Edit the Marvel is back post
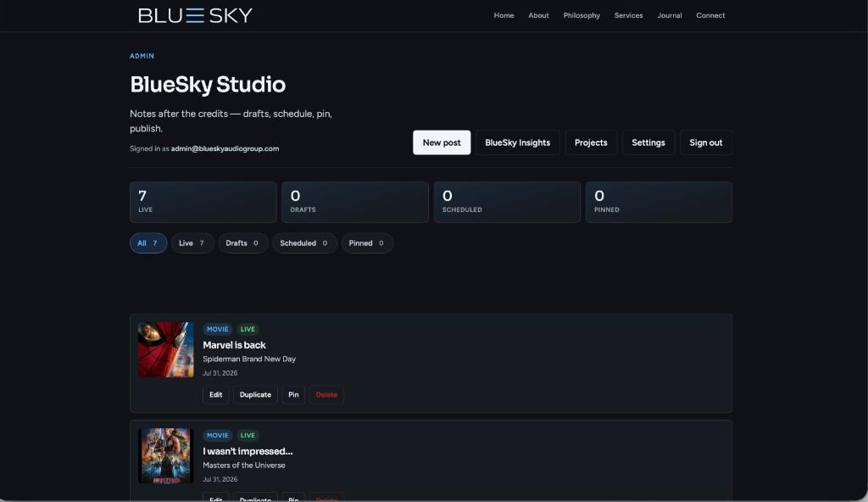868x502 pixels. point(216,394)
